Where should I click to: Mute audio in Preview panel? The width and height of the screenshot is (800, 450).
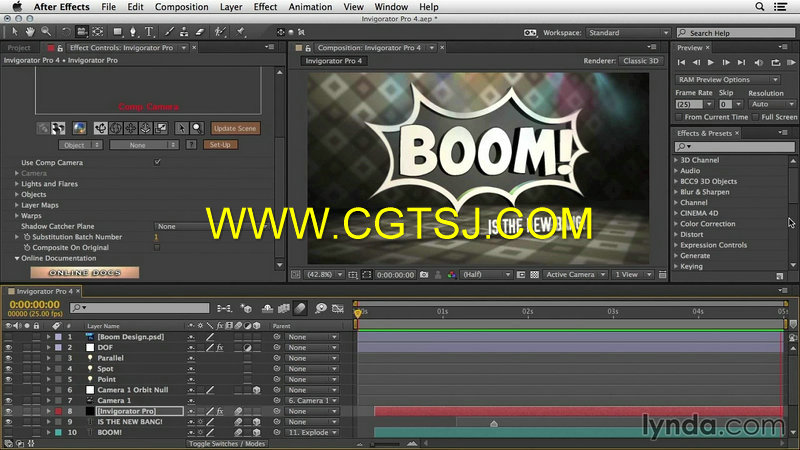pos(759,62)
